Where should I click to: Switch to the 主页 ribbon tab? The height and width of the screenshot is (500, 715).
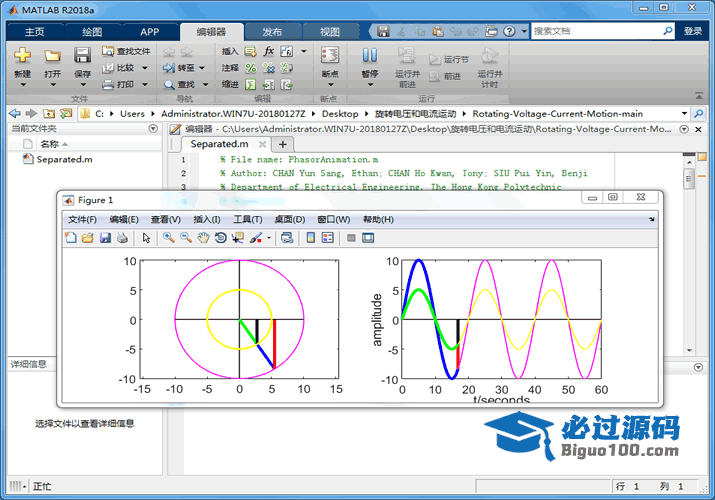34,31
